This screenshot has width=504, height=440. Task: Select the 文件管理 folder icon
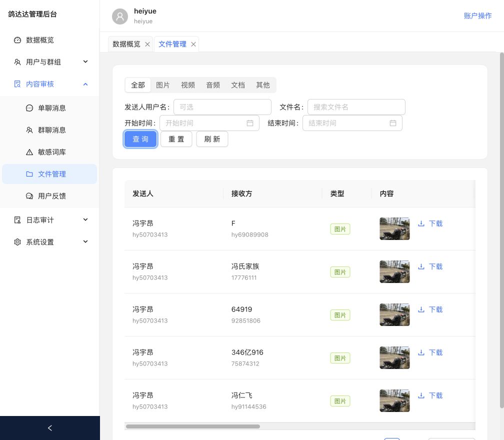(x=29, y=174)
